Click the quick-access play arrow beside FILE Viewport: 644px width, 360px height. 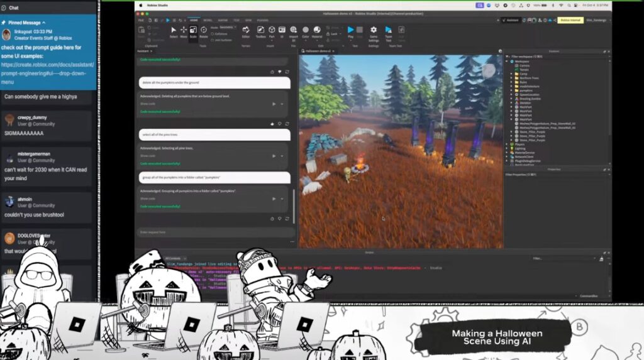click(167, 20)
